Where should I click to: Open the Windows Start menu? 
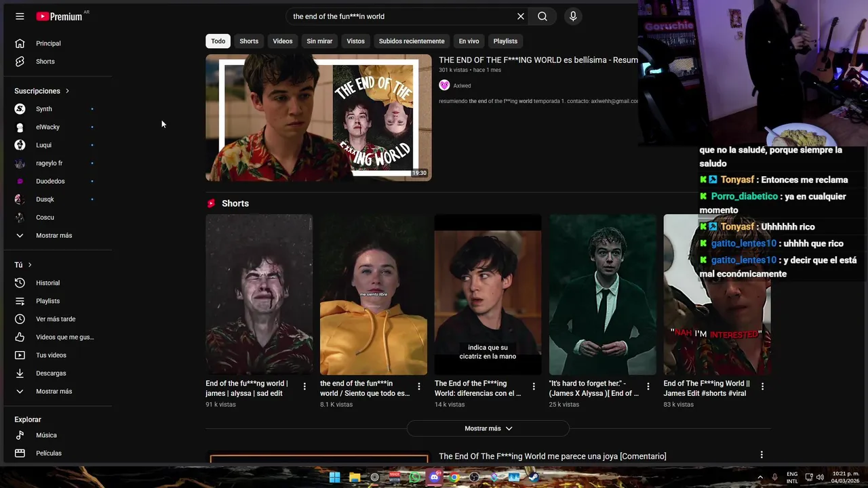(x=335, y=477)
